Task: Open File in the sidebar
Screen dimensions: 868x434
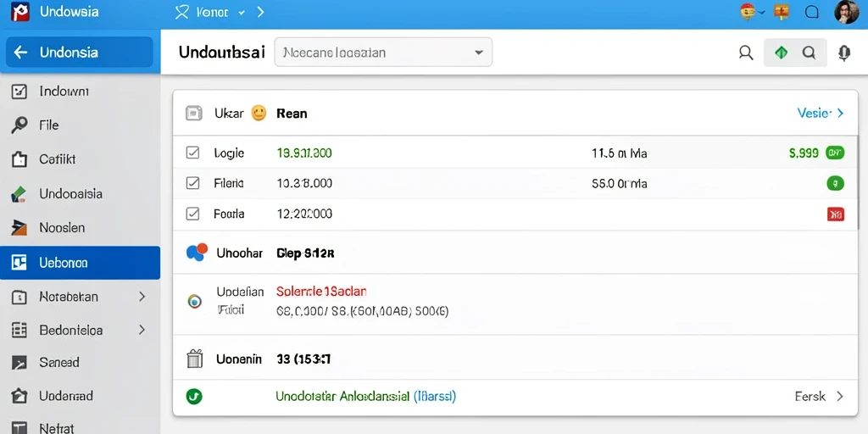Action: coord(48,125)
